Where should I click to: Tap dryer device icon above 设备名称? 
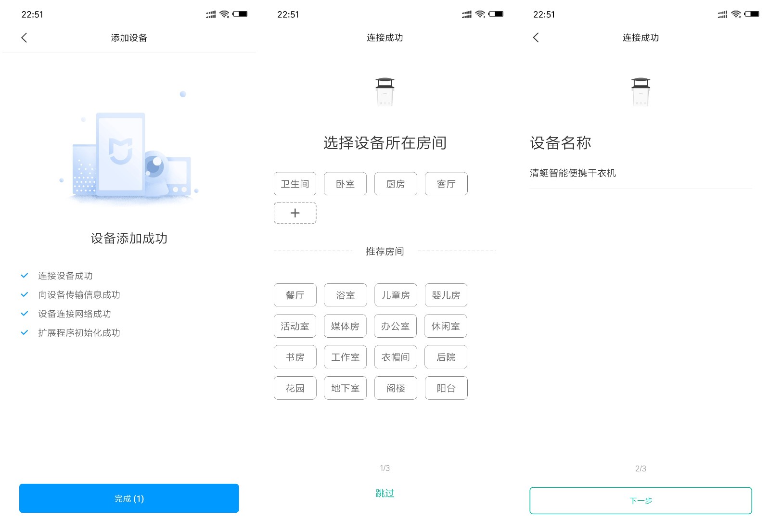click(x=641, y=92)
